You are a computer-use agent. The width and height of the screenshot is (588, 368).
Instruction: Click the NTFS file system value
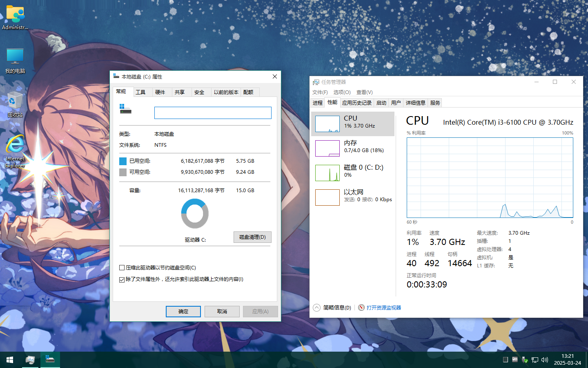(x=160, y=145)
